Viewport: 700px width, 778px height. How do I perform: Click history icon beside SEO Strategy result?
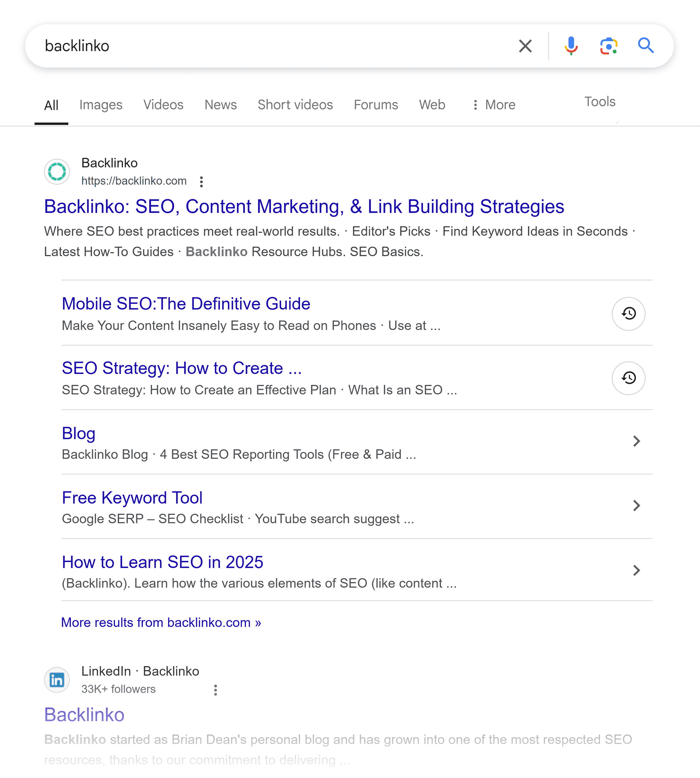(629, 378)
